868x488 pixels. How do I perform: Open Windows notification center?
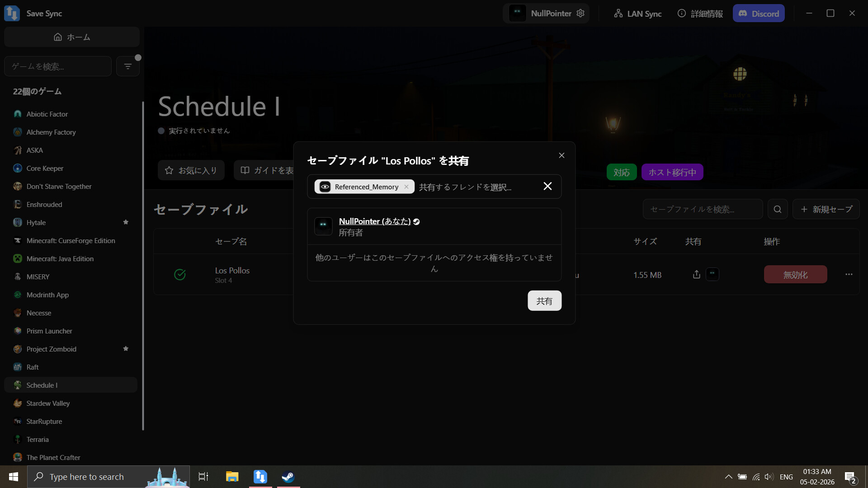(850, 477)
